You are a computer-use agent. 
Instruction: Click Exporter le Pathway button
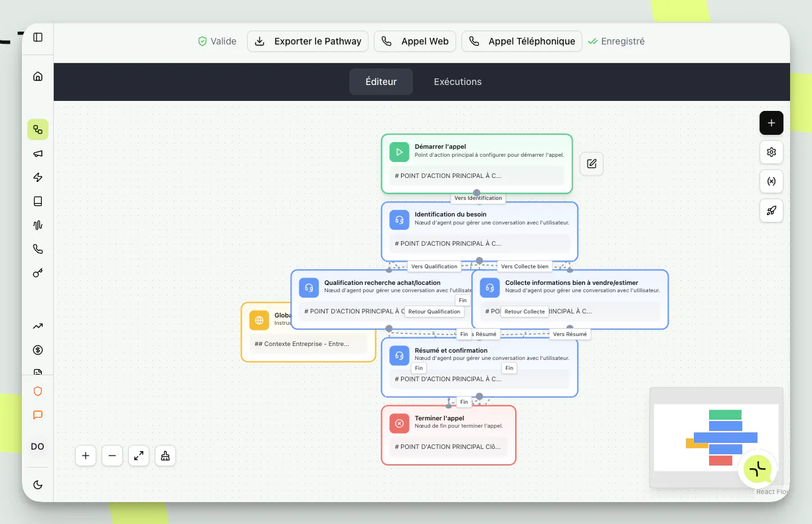click(x=309, y=41)
